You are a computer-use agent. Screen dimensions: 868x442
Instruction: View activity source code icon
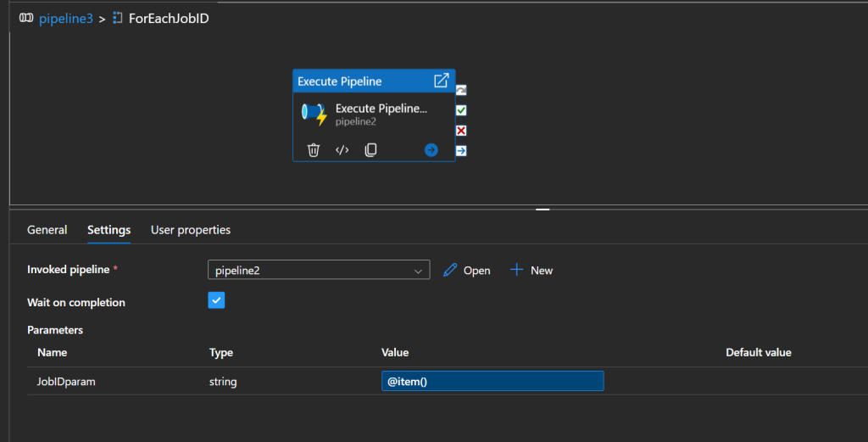click(342, 150)
